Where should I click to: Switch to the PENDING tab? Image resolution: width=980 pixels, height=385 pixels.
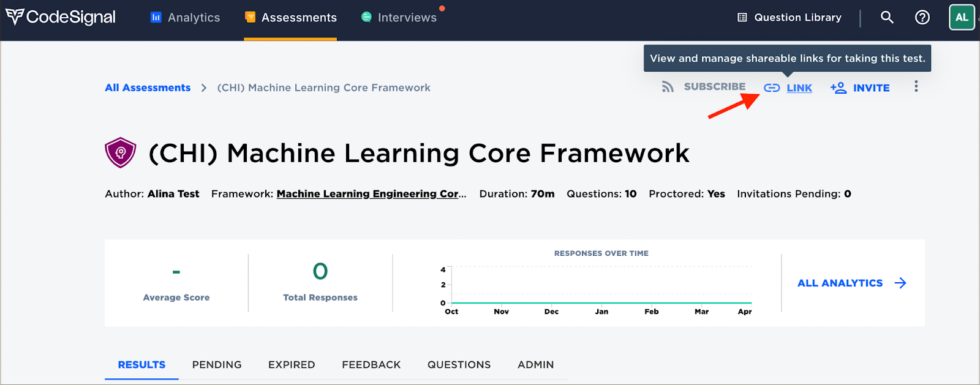point(217,365)
